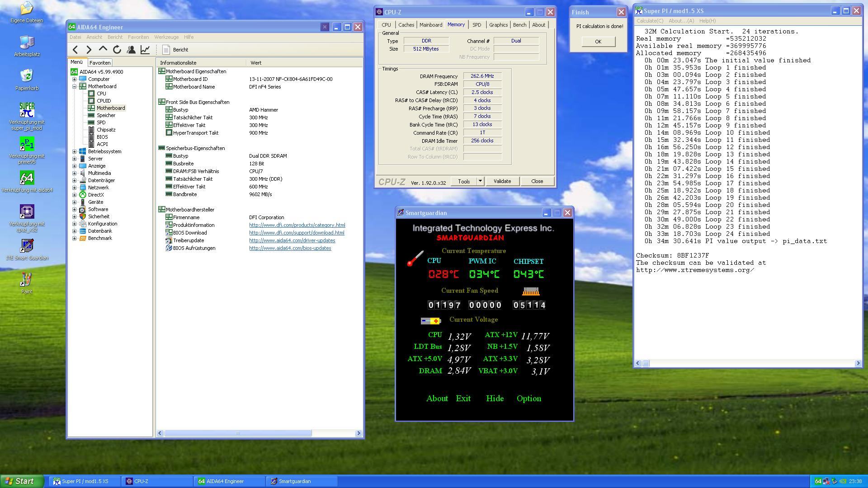Select Paint desktop icon
Viewport: 868px width, 488px height.
tap(27, 283)
